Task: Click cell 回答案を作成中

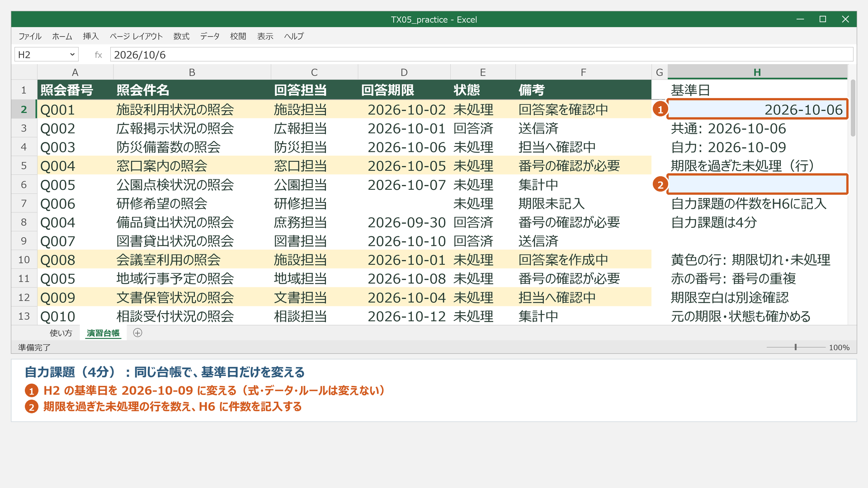Action: click(583, 260)
